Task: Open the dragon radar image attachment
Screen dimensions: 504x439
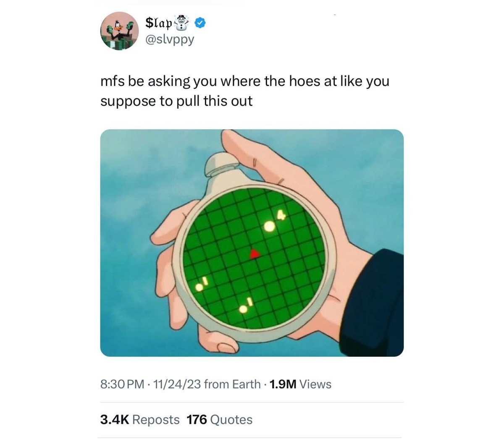Action: [x=252, y=243]
